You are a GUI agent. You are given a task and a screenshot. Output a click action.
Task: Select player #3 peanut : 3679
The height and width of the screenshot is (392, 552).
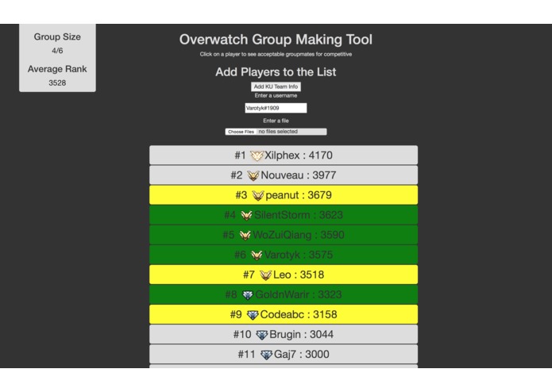[x=284, y=195]
